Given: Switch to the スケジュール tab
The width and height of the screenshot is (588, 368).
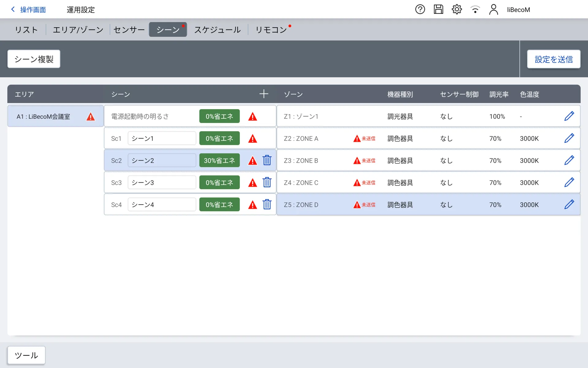Looking at the screenshot, I should (217, 30).
